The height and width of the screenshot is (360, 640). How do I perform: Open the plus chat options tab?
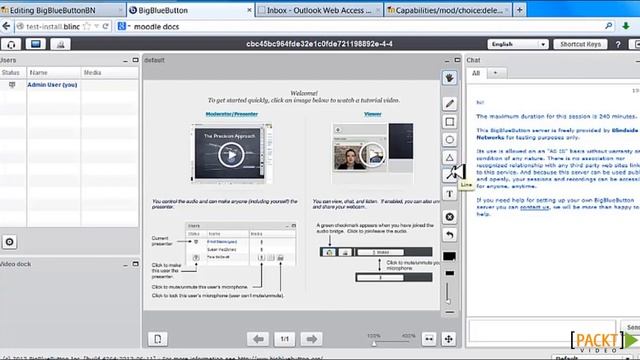[496, 73]
